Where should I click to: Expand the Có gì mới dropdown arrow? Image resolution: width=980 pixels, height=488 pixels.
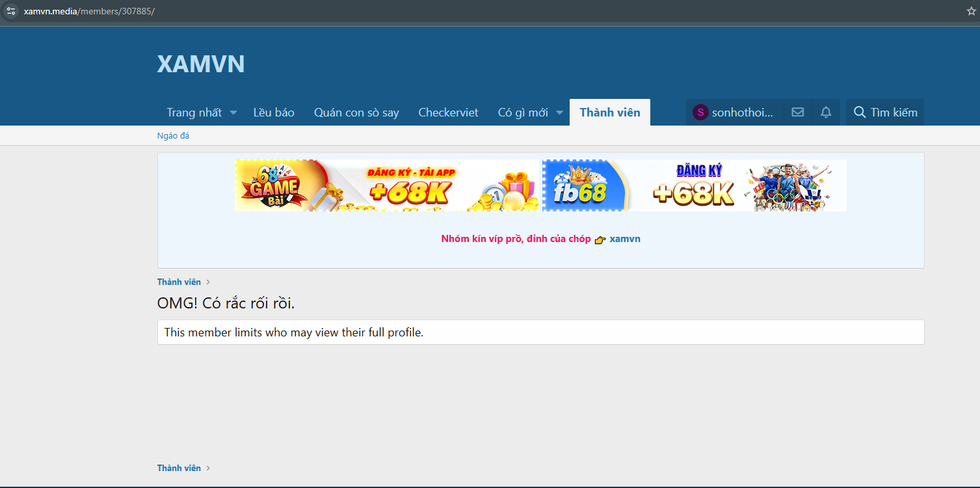tap(559, 113)
